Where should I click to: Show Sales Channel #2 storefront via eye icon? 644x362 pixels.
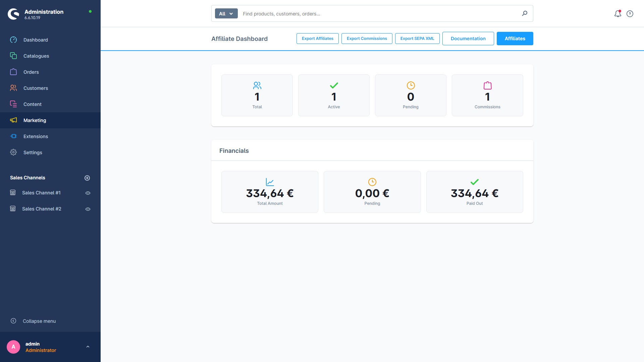click(88, 209)
